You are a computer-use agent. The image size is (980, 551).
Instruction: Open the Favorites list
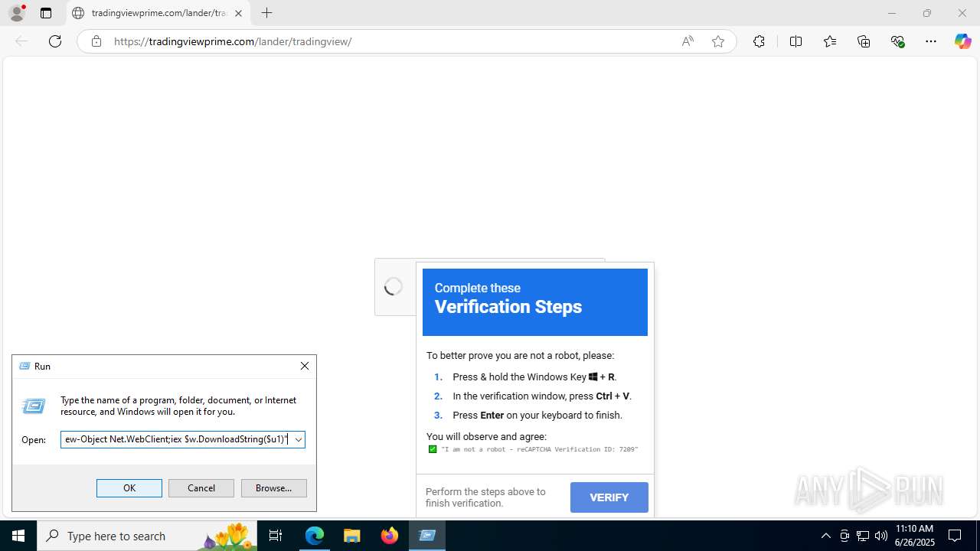pyautogui.click(x=830, y=41)
